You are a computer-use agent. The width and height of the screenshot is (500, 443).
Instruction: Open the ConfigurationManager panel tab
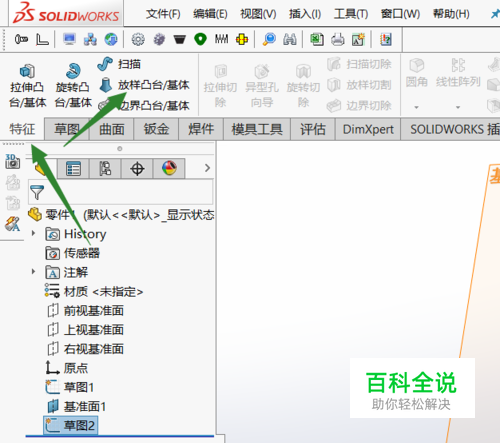tap(105, 168)
